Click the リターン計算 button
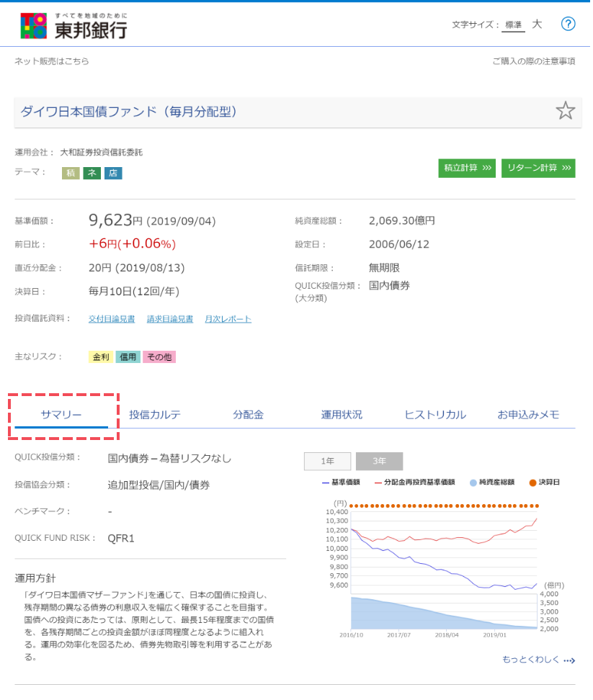Viewport: 593px width, 700px height. 538,168
